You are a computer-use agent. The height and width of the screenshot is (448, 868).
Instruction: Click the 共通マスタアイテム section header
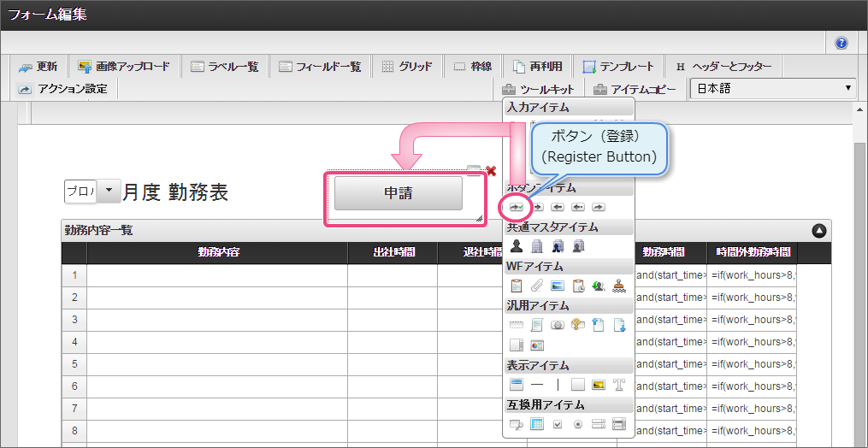(569, 227)
